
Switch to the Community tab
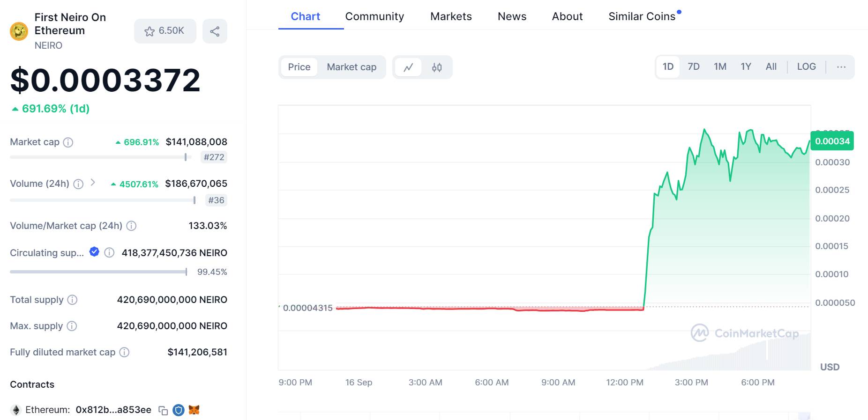pos(374,16)
